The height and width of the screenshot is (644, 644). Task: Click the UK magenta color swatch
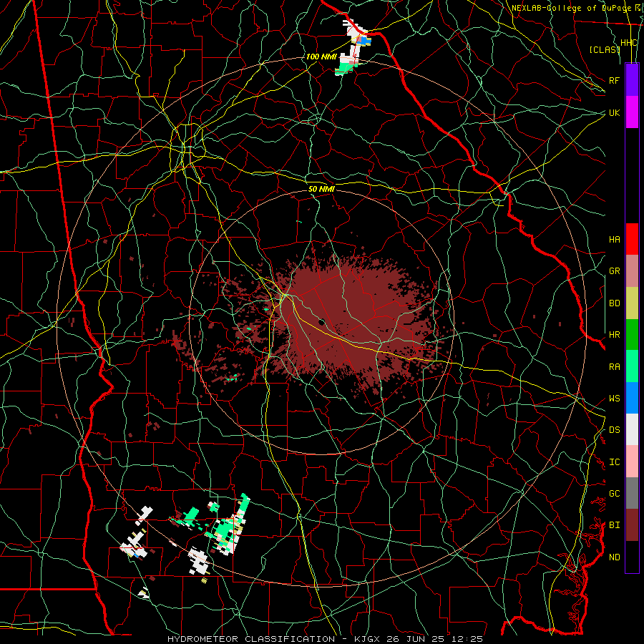coord(632,112)
